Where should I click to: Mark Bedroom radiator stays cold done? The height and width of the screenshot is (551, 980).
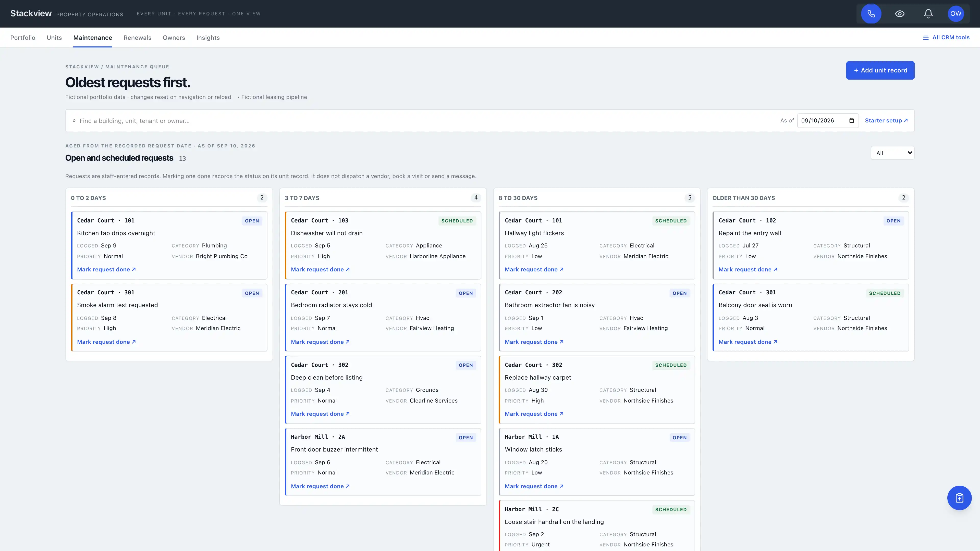320,342
